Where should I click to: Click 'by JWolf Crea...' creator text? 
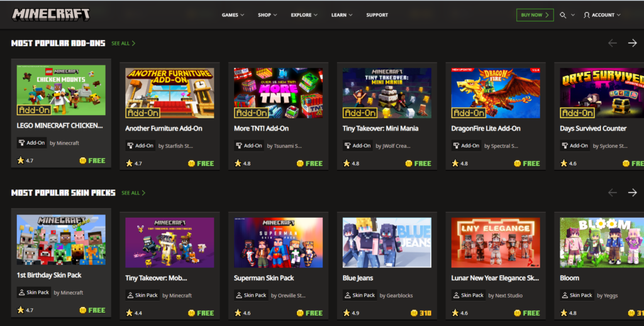393,146
